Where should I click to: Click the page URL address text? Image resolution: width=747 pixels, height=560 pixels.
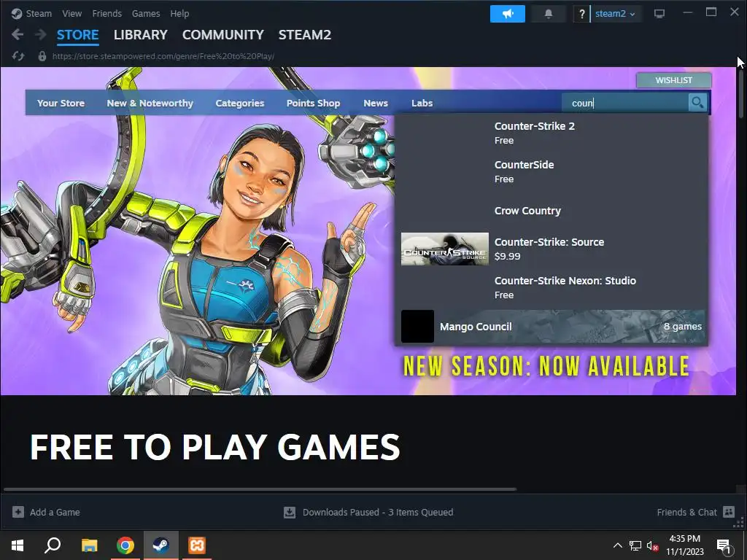(x=163, y=56)
